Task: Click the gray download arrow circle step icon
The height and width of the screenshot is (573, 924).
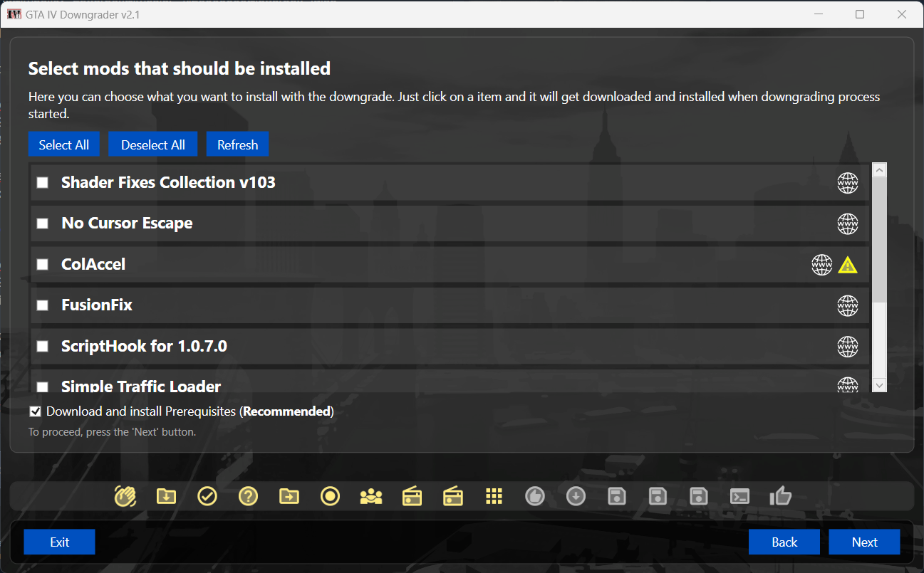Action: 576,495
